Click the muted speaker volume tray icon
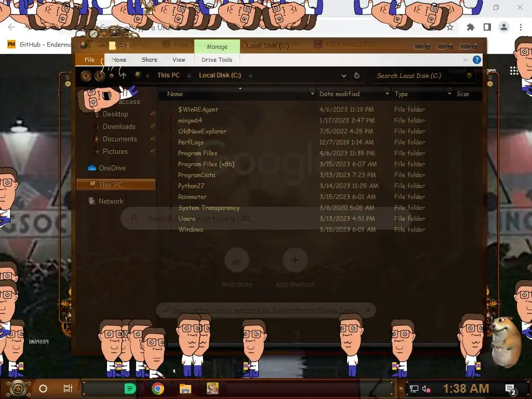This screenshot has width=532, height=399. [426, 389]
